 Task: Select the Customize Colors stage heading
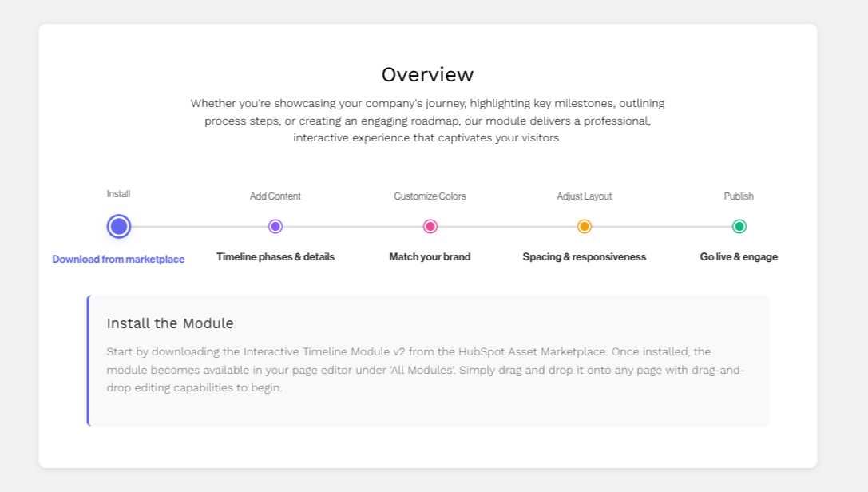[x=430, y=196]
